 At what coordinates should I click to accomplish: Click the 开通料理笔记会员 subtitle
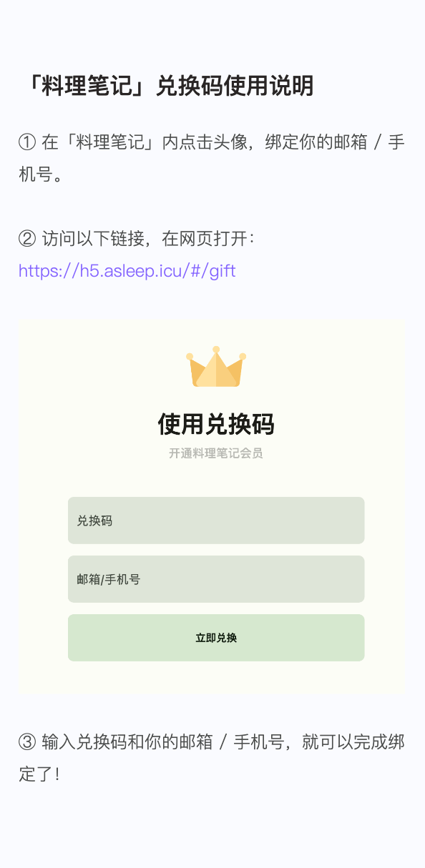click(x=216, y=453)
